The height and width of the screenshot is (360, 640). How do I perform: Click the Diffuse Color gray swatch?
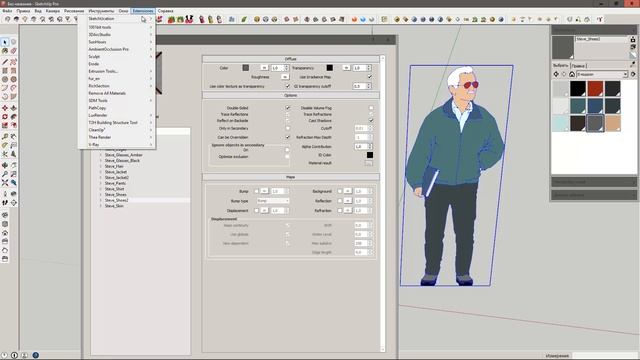(246, 68)
